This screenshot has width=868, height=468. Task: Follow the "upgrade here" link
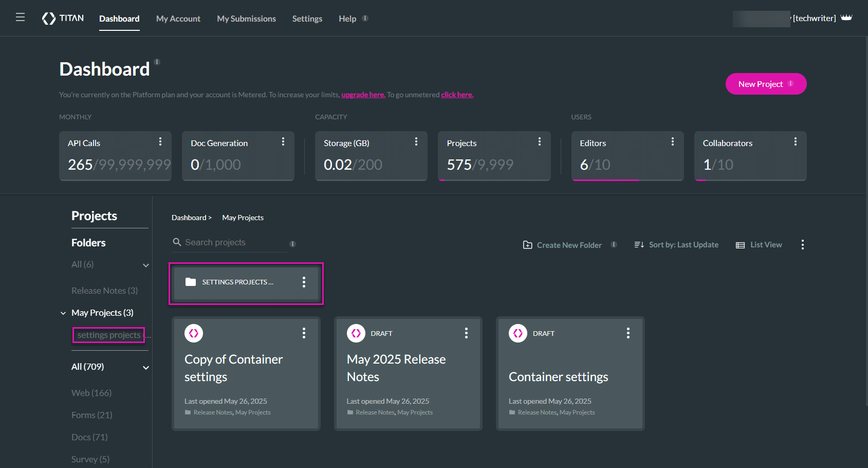pyautogui.click(x=363, y=95)
